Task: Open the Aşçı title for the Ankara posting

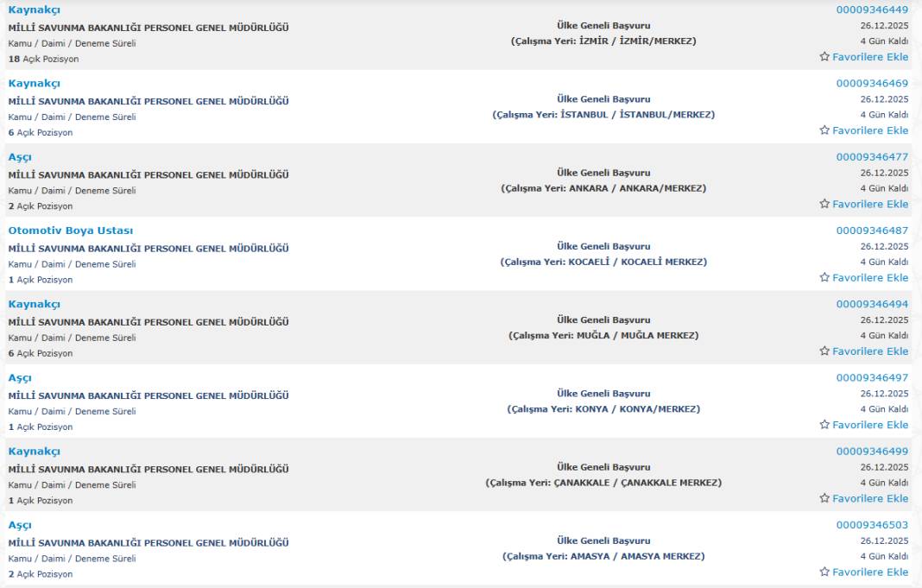Action: point(20,157)
